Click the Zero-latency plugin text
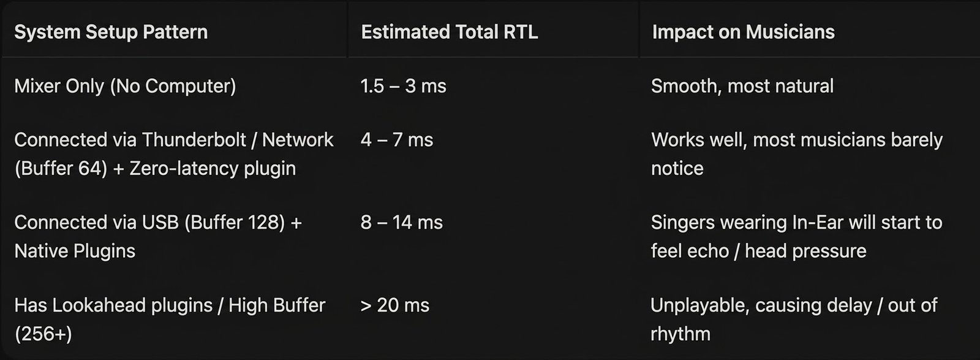Screen dimensions: 980x360 click(213, 168)
